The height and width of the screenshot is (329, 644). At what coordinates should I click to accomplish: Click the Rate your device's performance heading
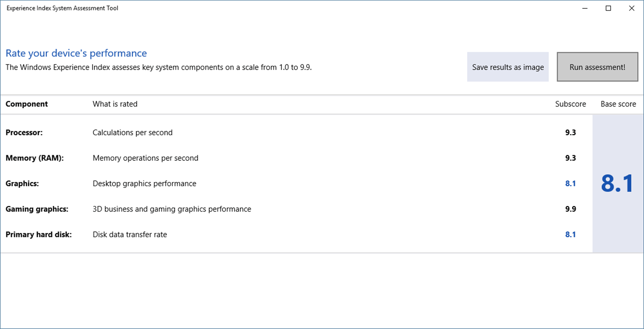(x=76, y=53)
